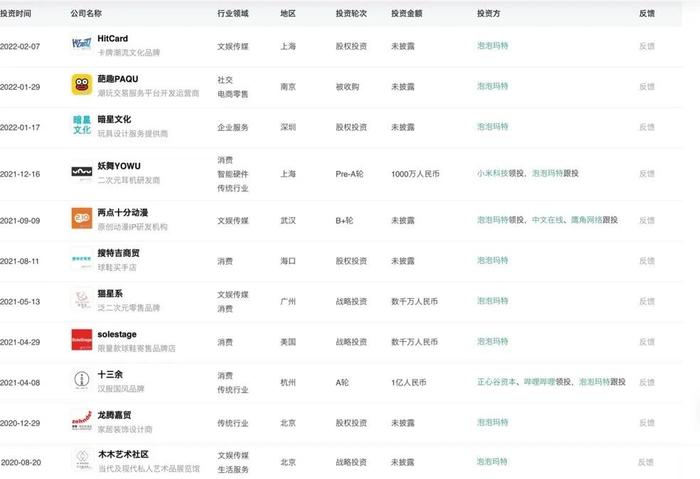The height and width of the screenshot is (479, 700).
Task: Click 反馈 button in 龙腾嘉贸 row
Action: click(646, 423)
